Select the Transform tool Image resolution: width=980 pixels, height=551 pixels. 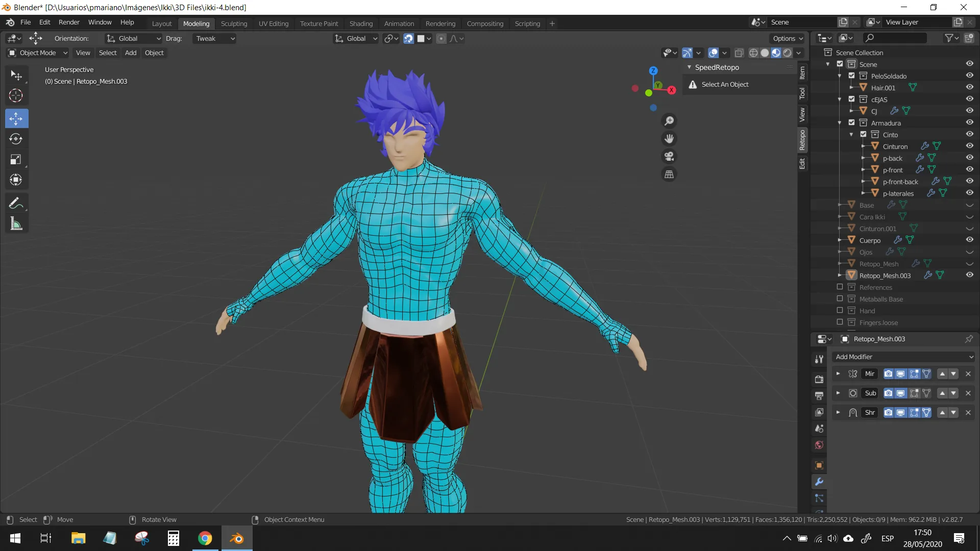pyautogui.click(x=16, y=180)
